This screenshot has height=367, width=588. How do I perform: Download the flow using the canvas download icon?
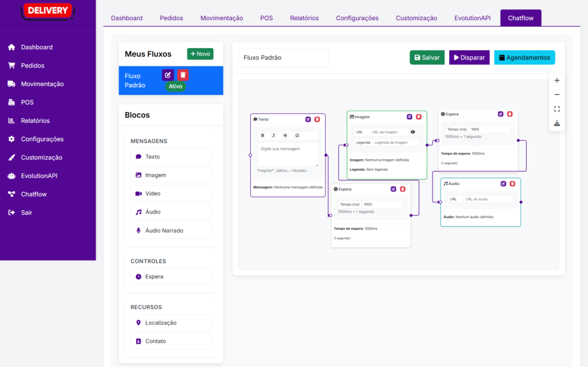556,123
